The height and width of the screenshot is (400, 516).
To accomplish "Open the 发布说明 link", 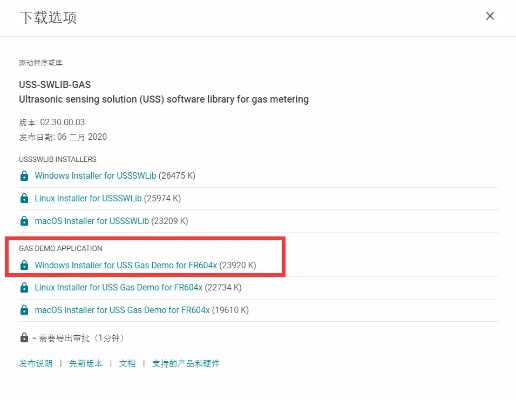I will [36, 363].
